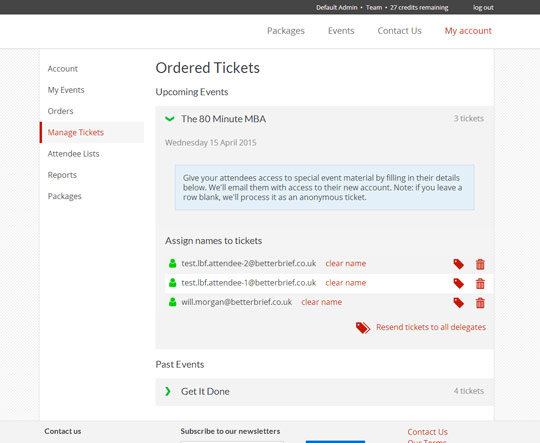Open Reports in the sidebar
This screenshot has height=443, width=540.
[x=62, y=175]
